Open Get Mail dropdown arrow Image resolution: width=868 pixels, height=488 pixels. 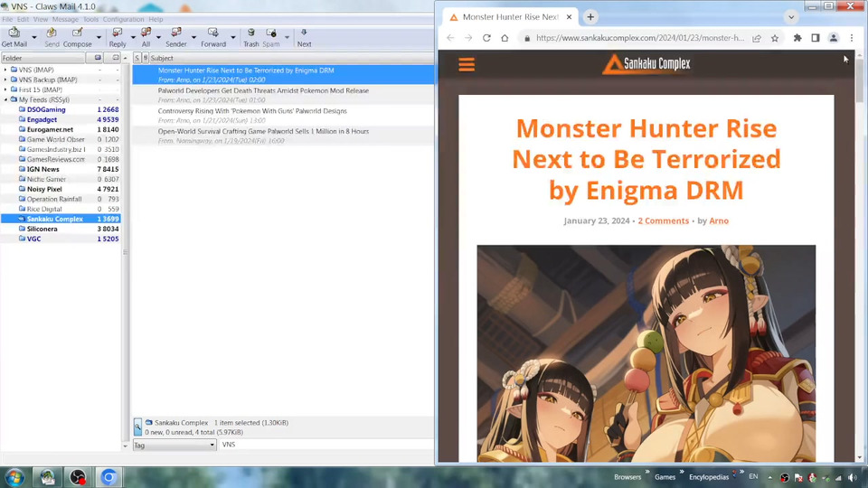pos(34,38)
